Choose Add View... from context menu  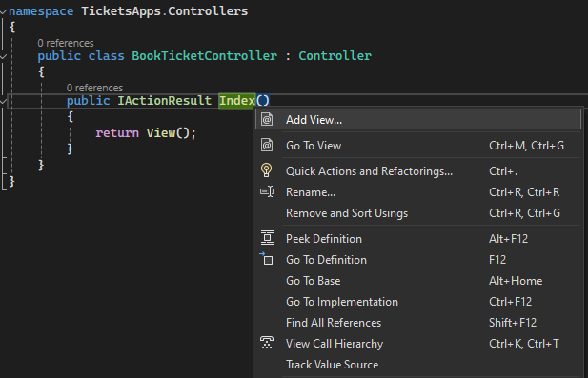tap(418, 120)
